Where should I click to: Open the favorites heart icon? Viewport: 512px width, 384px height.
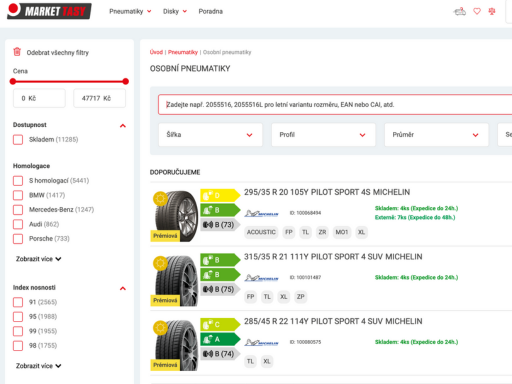(477, 11)
